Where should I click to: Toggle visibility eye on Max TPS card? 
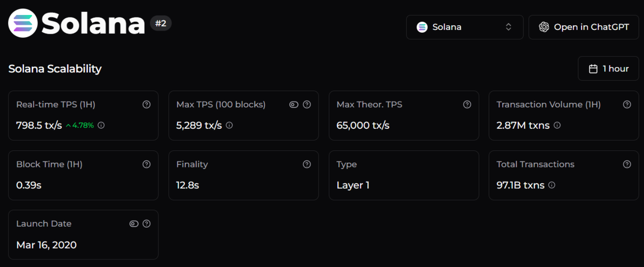(294, 104)
